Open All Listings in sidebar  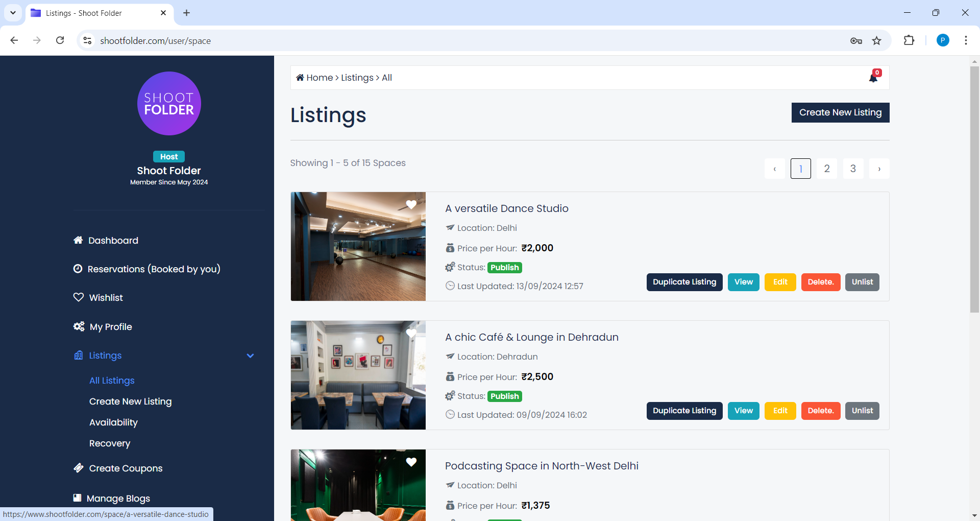click(112, 381)
